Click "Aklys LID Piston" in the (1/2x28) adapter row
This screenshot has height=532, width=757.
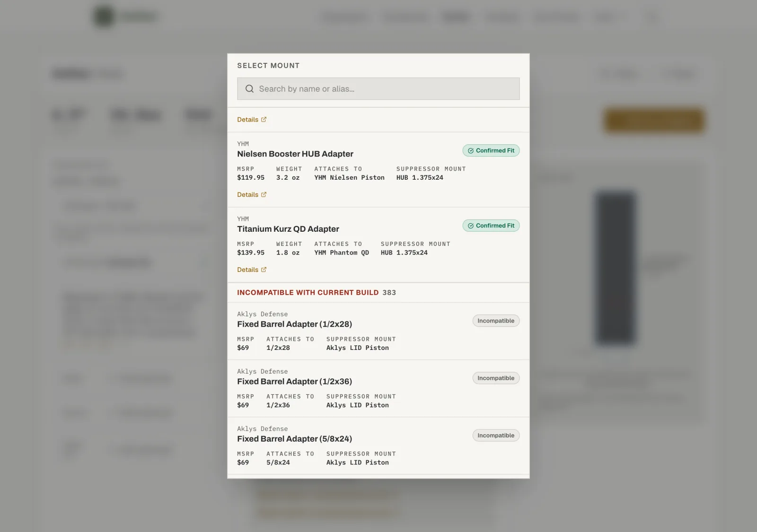click(358, 348)
